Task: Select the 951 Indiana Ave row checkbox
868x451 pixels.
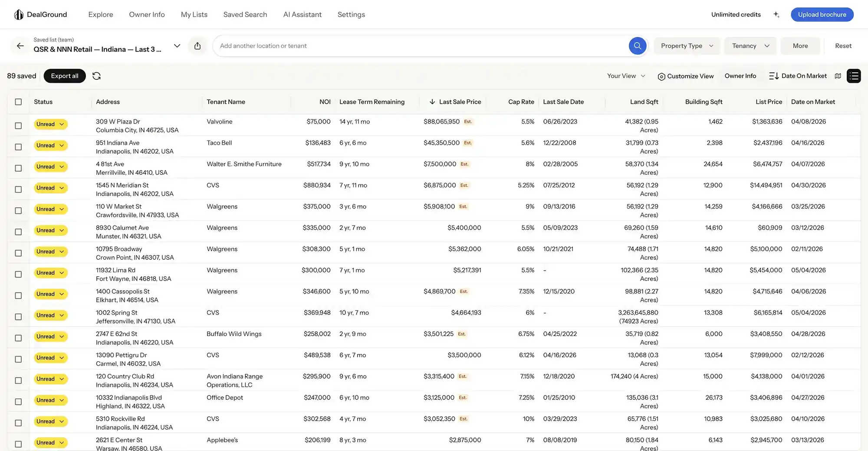Action: click(18, 147)
